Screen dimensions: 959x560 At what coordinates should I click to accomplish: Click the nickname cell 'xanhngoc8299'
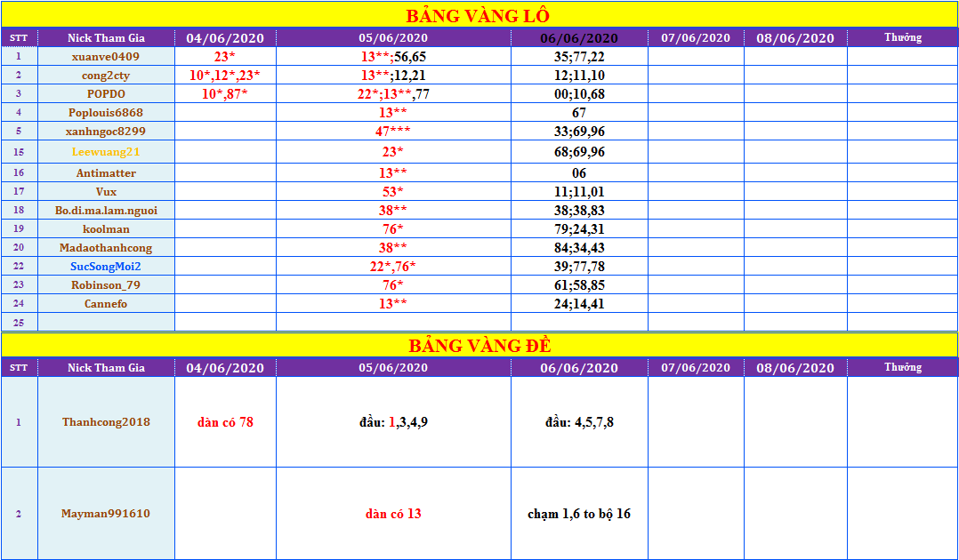click(107, 132)
